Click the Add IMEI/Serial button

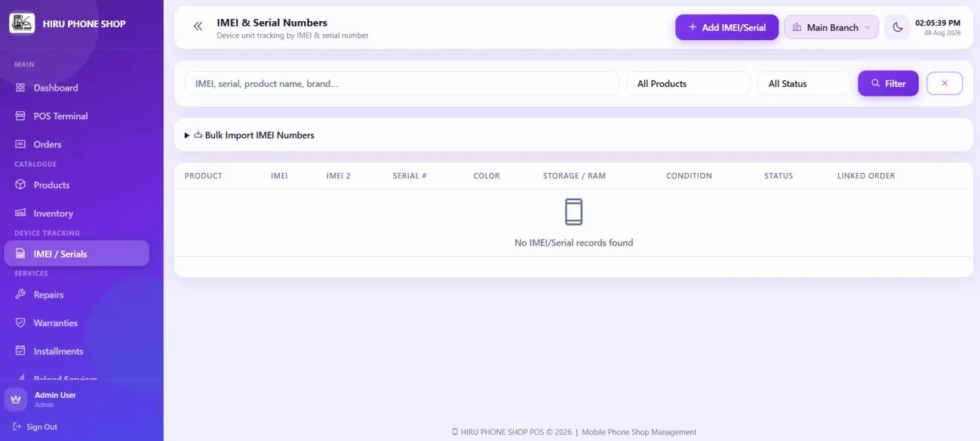(727, 27)
